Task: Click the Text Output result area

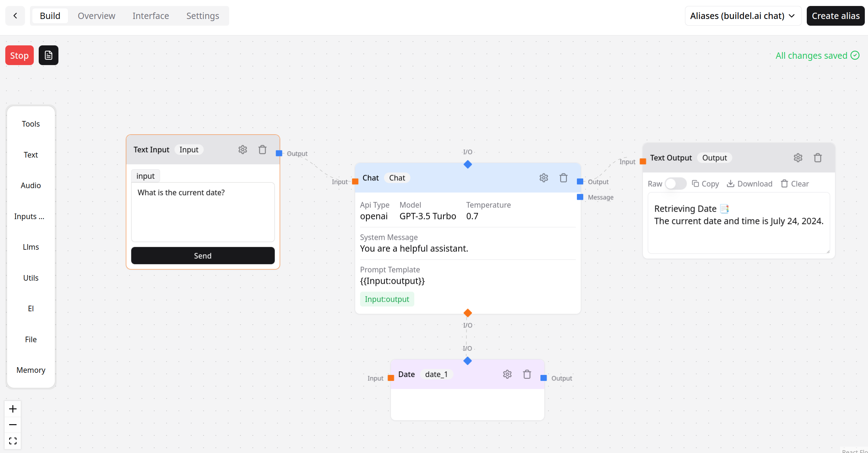Action: 739,223
